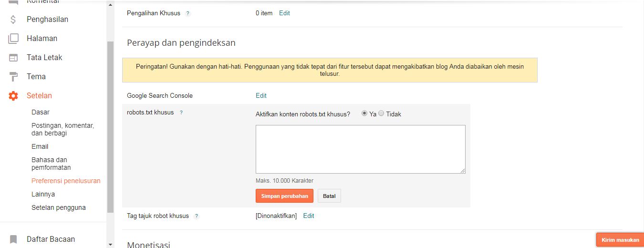
Task: Click the yellow Peringatan warning message
Action: tap(330, 70)
